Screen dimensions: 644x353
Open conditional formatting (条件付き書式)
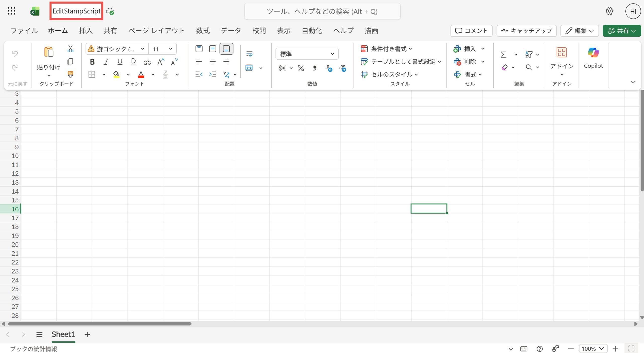click(x=387, y=49)
